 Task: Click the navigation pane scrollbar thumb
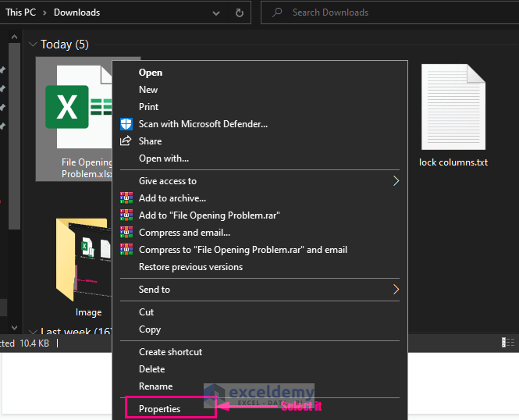pos(14,136)
